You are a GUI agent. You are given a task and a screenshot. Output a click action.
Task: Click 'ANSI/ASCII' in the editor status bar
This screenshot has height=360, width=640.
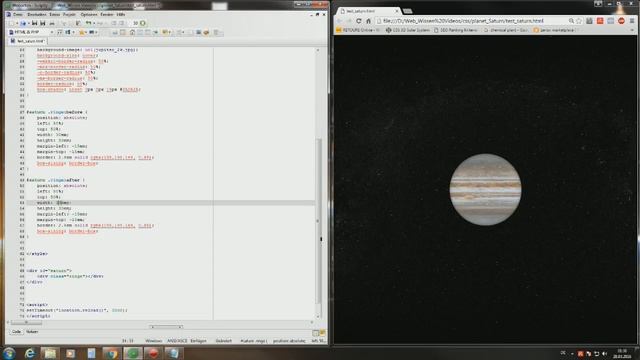point(177,341)
